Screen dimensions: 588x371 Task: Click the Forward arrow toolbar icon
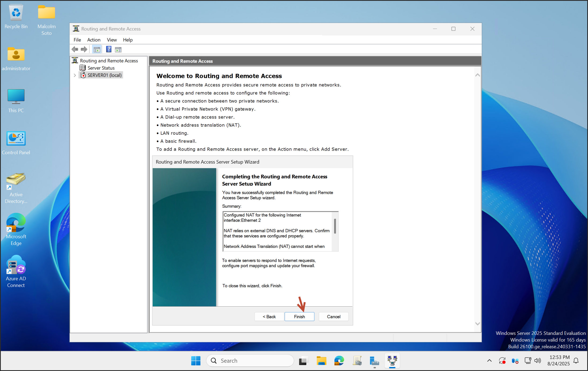point(84,50)
